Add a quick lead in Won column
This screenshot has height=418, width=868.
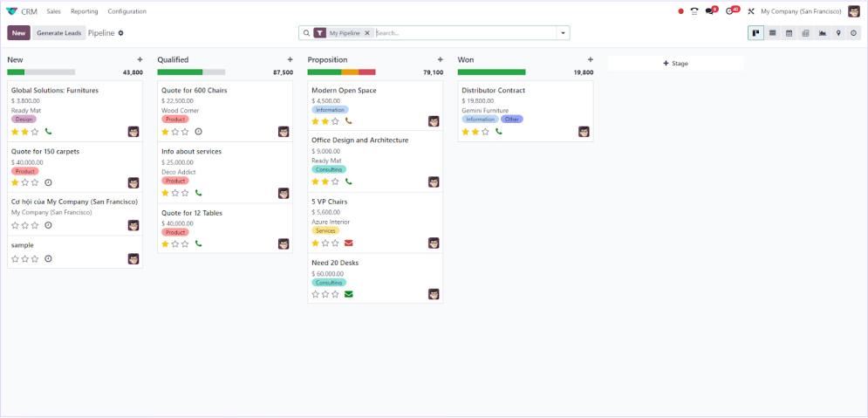click(x=590, y=60)
